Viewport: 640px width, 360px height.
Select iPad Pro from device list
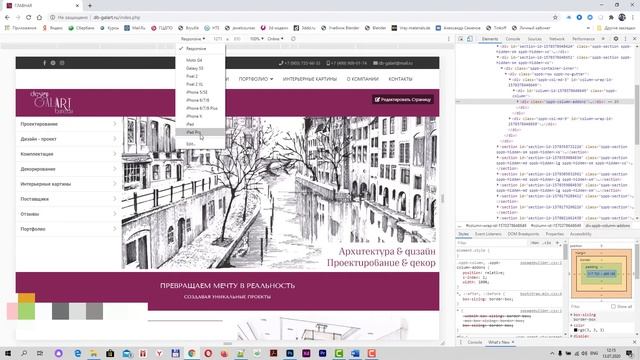[x=200, y=132]
